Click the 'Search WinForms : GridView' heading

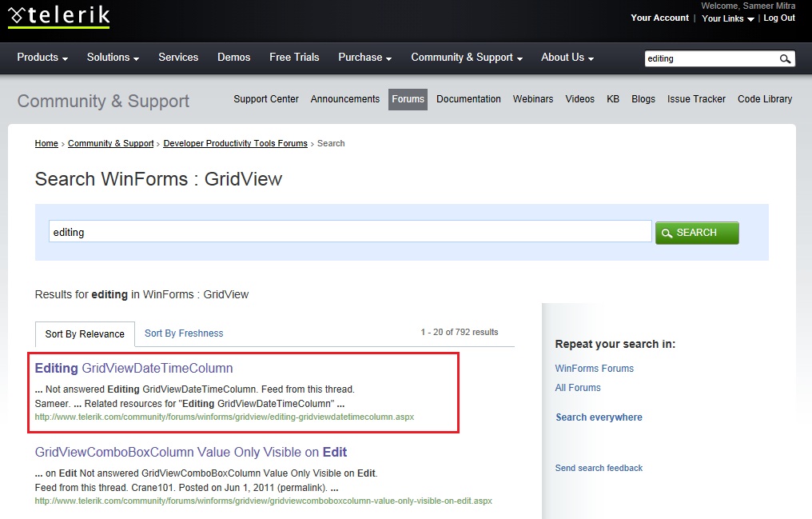click(158, 179)
